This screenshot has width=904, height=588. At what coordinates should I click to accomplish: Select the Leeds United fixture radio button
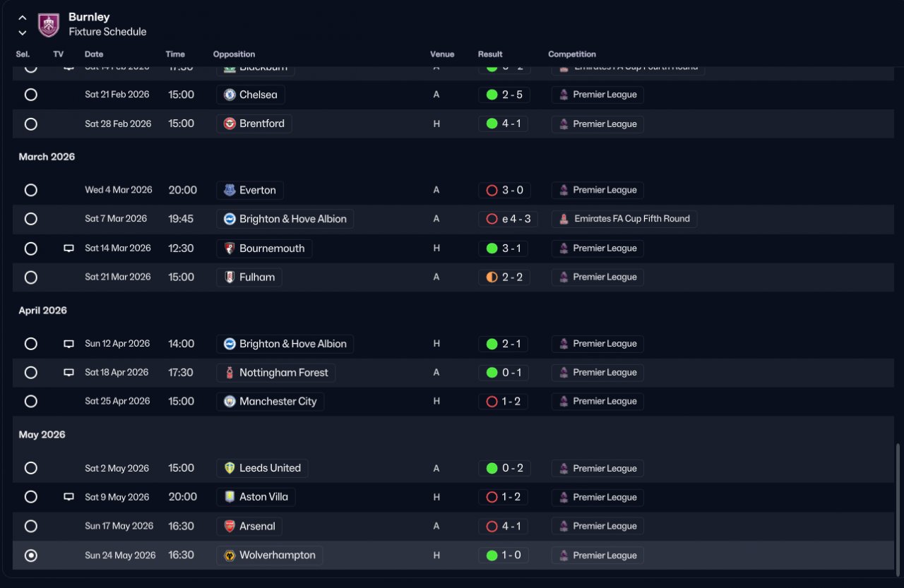[30, 468]
